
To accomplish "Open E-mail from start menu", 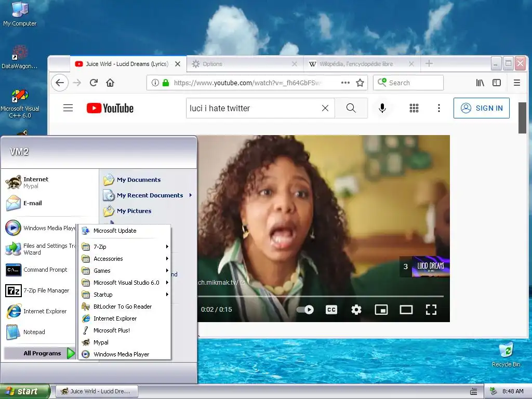I will [x=50, y=203].
